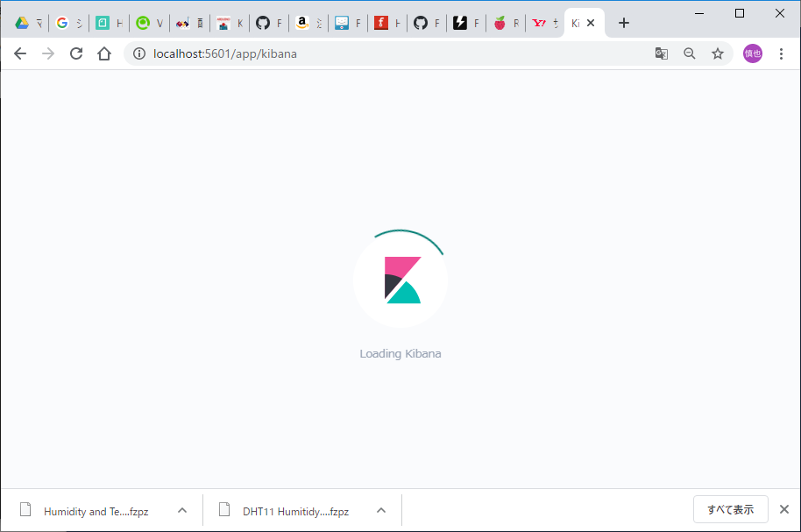Go forward to the next page
801x532 pixels.
click(48, 53)
